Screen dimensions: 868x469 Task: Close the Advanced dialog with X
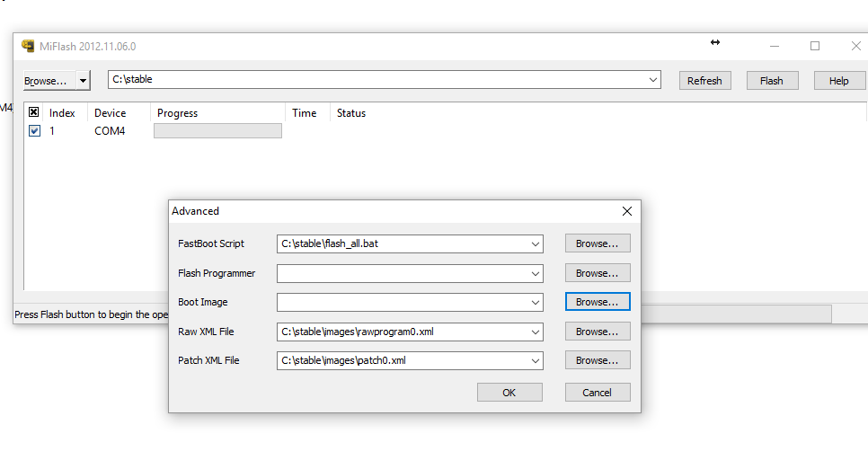click(627, 211)
